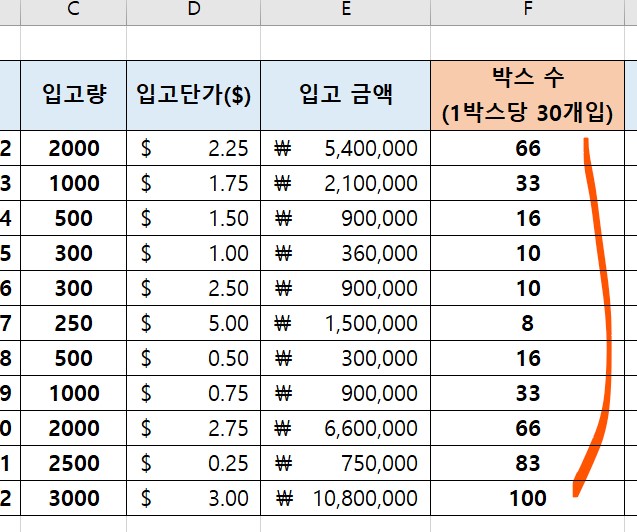Select unit price cell $ 3.00
Image resolution: width=637 pixels, height=532 pixels.
(193, 498)
